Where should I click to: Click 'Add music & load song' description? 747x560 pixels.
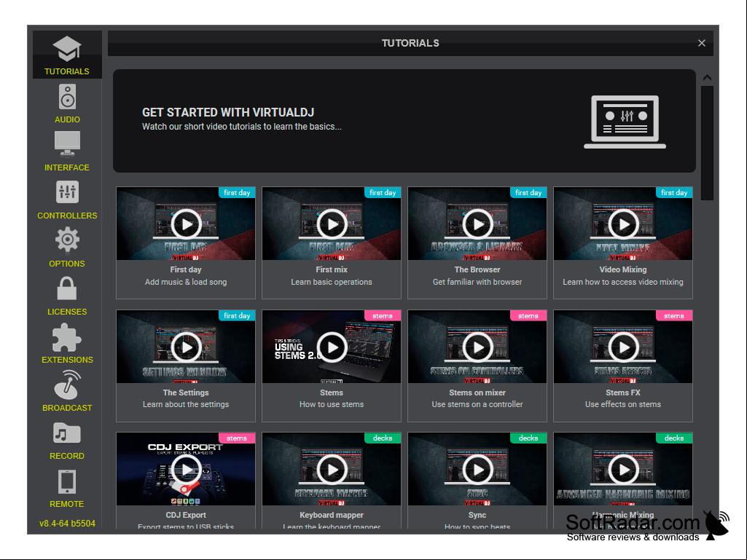186,282
